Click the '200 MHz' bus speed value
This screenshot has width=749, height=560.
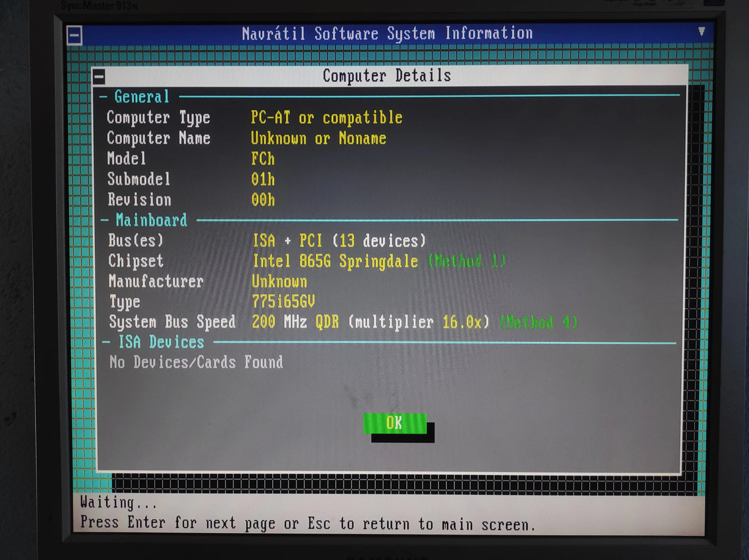(x=279, y=322)
